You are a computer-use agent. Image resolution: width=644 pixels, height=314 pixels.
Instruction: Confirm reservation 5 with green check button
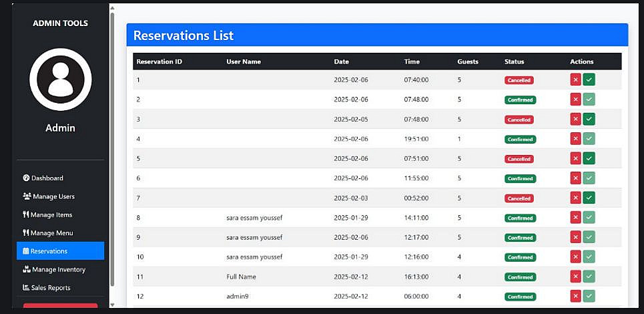click(x=589, y=158)
